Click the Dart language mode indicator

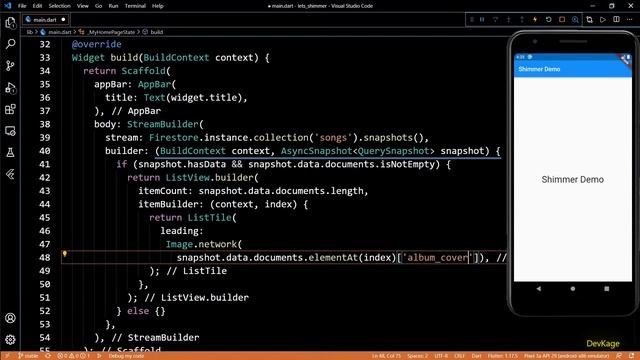476,356
